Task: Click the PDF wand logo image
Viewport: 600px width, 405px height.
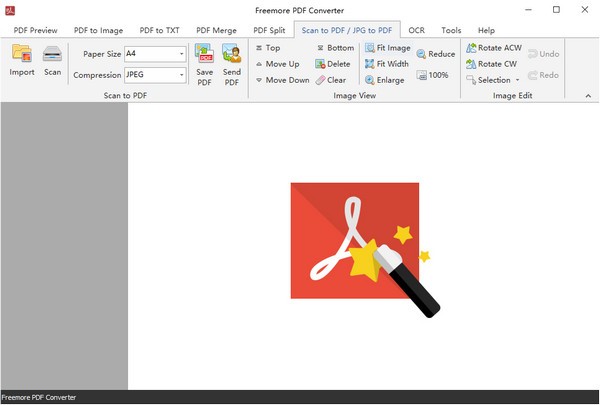Action: pyautogui.click(x=365, y=249)
